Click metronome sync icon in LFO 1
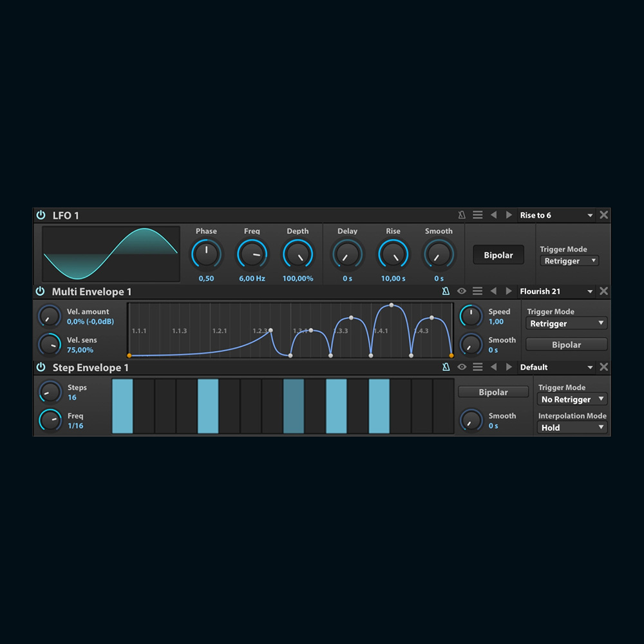This screenshot has width=644, height=644. point(462,215)
